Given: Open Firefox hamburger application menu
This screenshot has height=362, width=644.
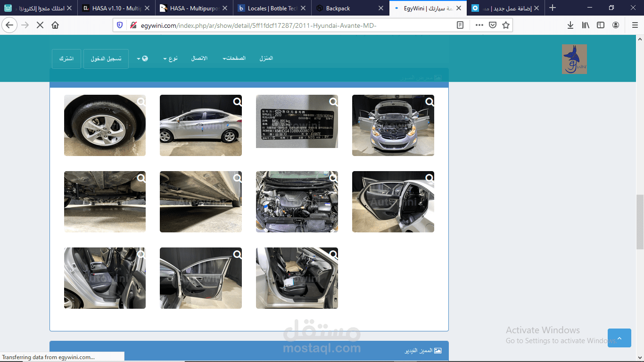Looking at the screenshot, I should click(x=634, y=25).
